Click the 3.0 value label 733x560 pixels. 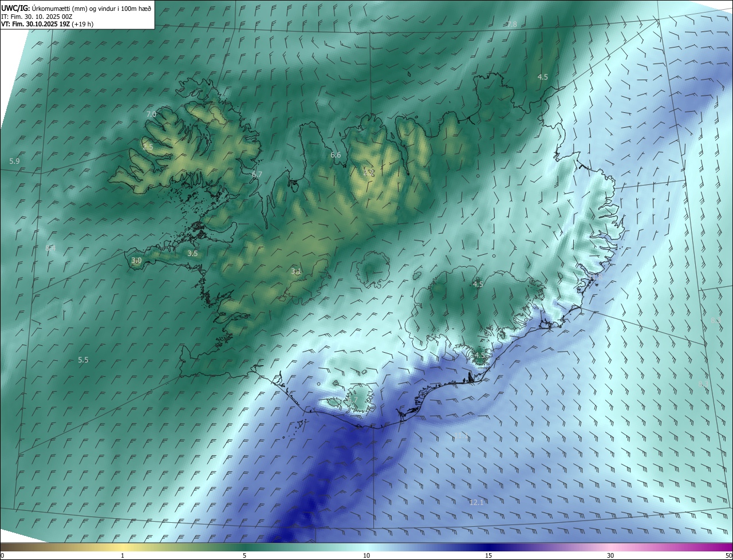point(136,261)
